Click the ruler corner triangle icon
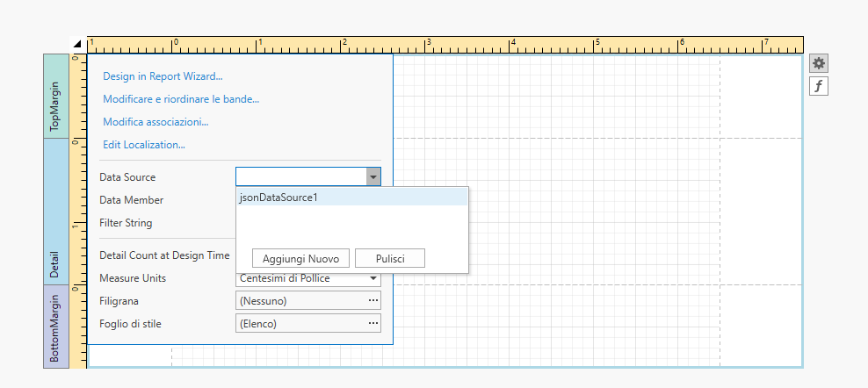Image resolution: width=868 pixels, height=388 pixels. (77, 44)
